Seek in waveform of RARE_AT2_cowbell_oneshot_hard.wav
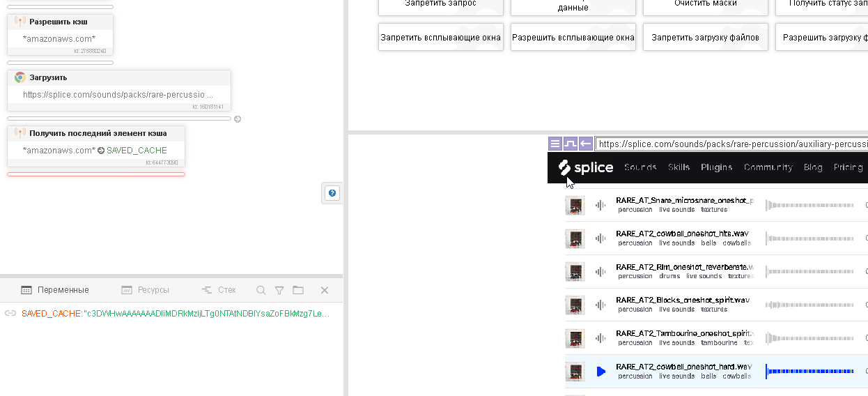 (808, 372)
